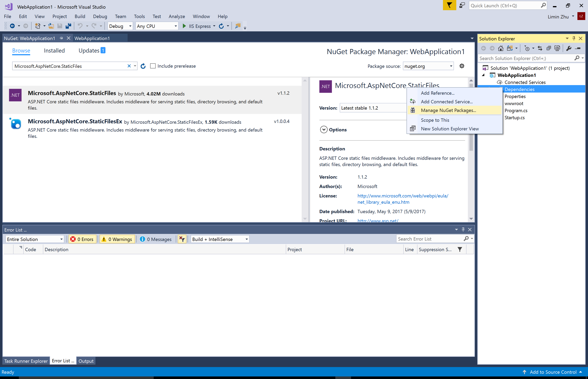Open the Entire Solution scope dropdown

[34, 239]
